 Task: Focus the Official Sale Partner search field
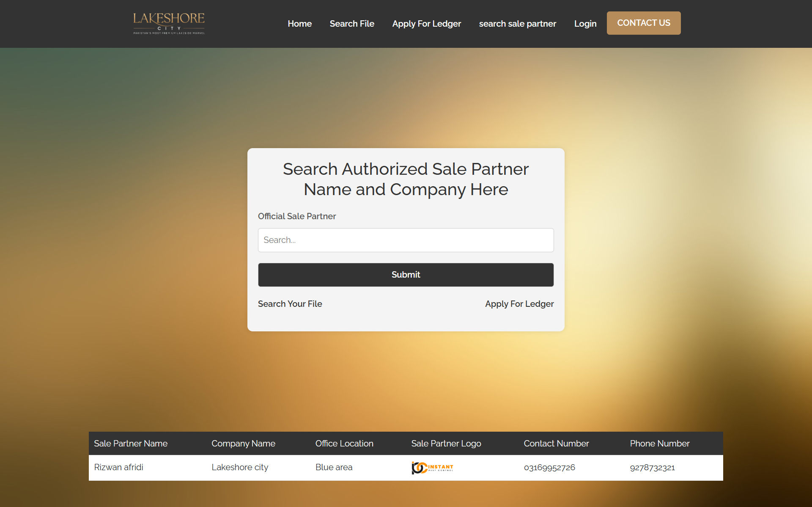tap(406, 240)
